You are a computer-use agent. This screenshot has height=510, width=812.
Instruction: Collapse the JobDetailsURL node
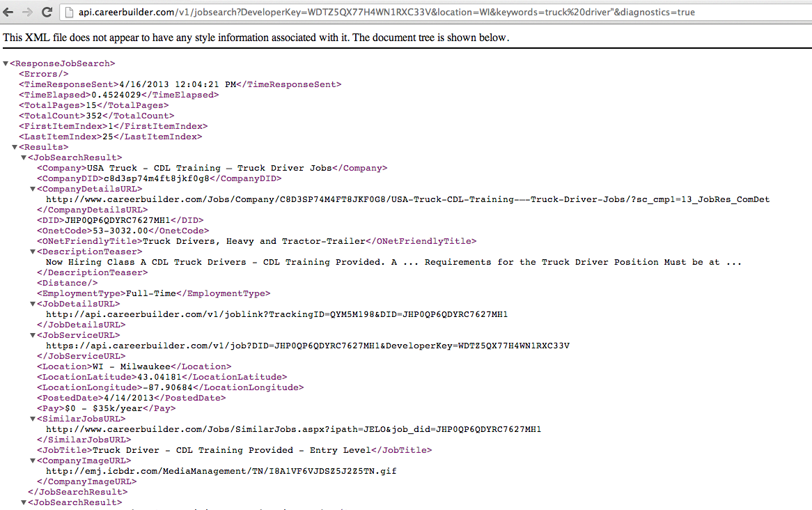pos(33,304)
